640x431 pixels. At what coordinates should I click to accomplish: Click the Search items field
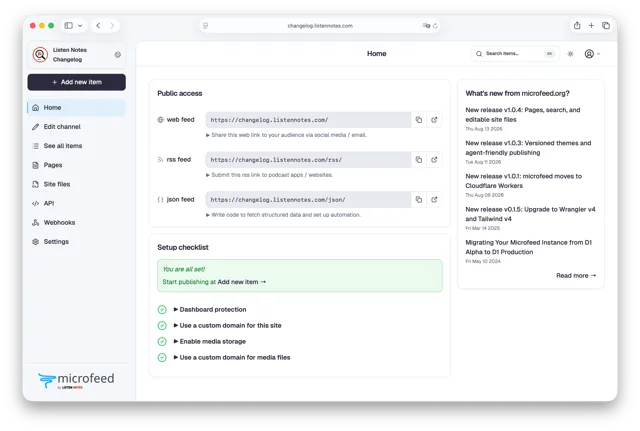point(516,54)
